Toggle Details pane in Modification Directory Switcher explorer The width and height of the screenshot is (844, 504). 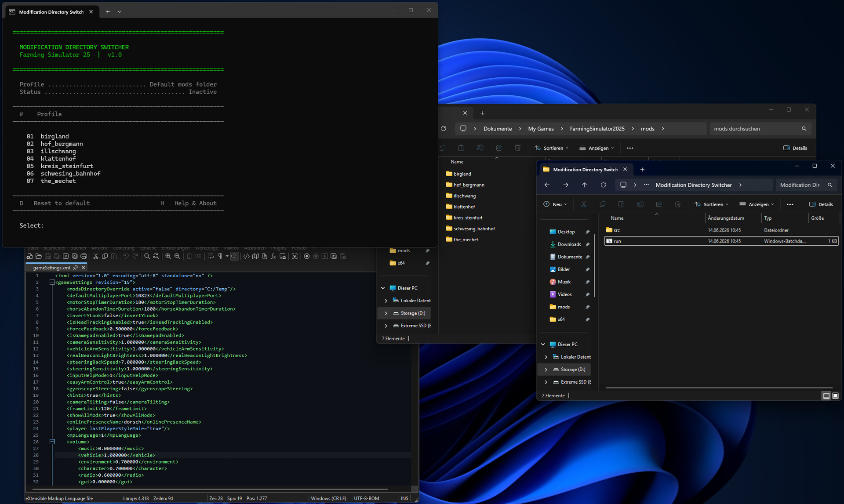click(x=821, y=204)
